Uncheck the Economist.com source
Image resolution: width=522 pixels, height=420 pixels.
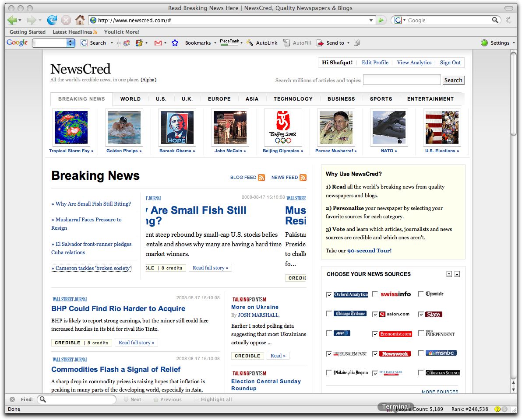(375, 334)
